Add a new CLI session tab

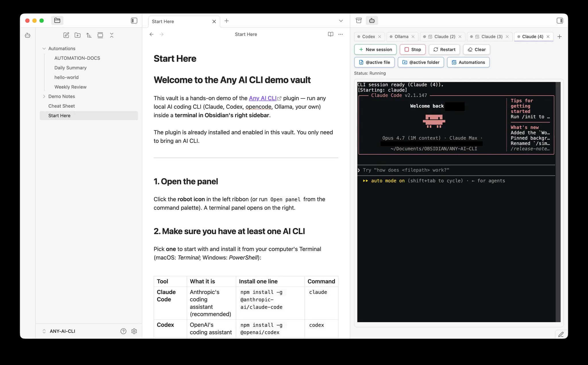[x=559, y=36]
